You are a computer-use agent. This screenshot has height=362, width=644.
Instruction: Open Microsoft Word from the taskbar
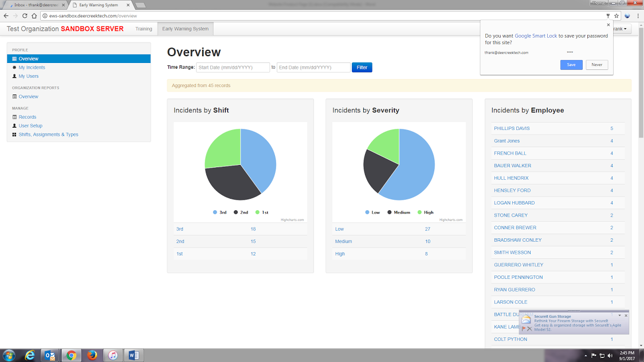click(x=133, y=355)
